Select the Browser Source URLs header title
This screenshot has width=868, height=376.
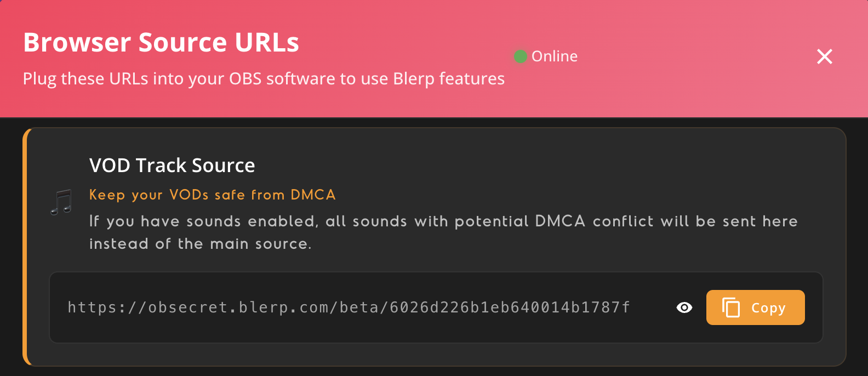click(161, 42)
